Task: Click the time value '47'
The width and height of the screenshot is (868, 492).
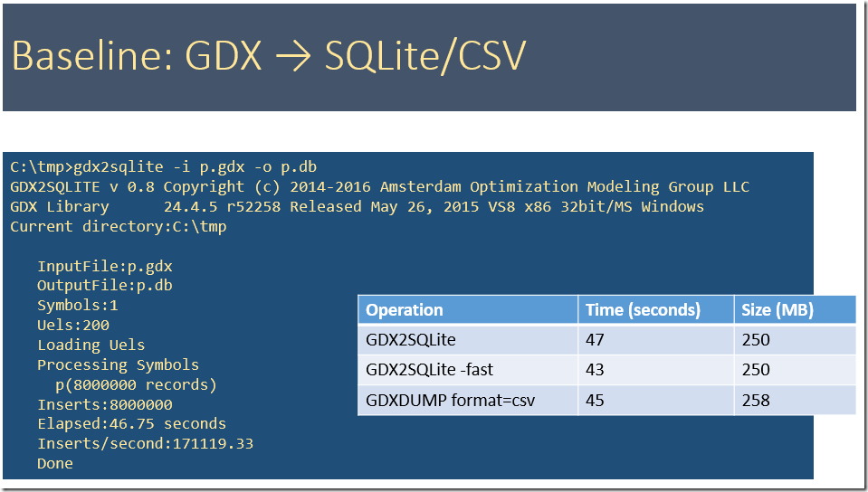Action: point(595,340)
